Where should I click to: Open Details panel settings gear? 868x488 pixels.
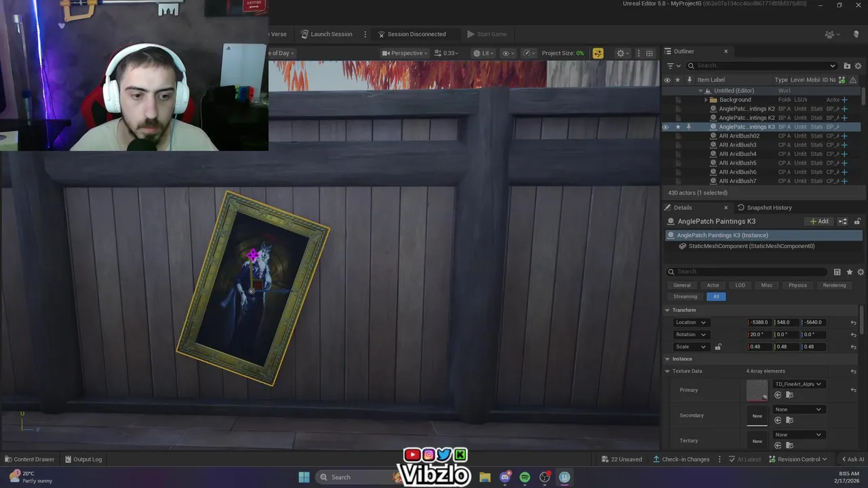(x=861, y=272)
